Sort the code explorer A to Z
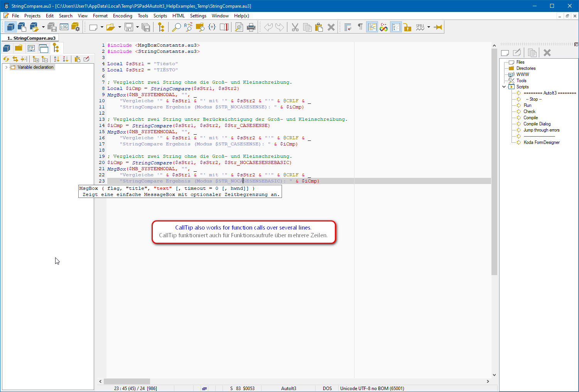579x392 pixels. click(57, 59)
